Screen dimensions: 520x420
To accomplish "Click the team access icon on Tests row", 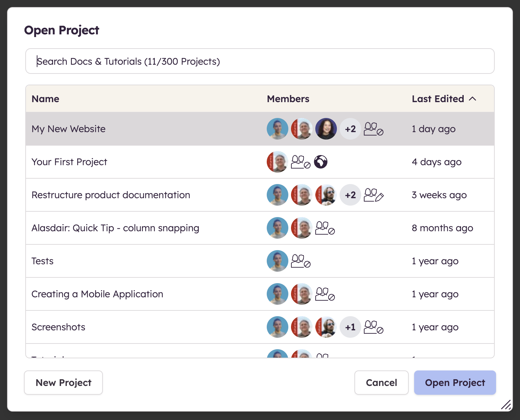I will pyautogui.click(x=300, y=261).
